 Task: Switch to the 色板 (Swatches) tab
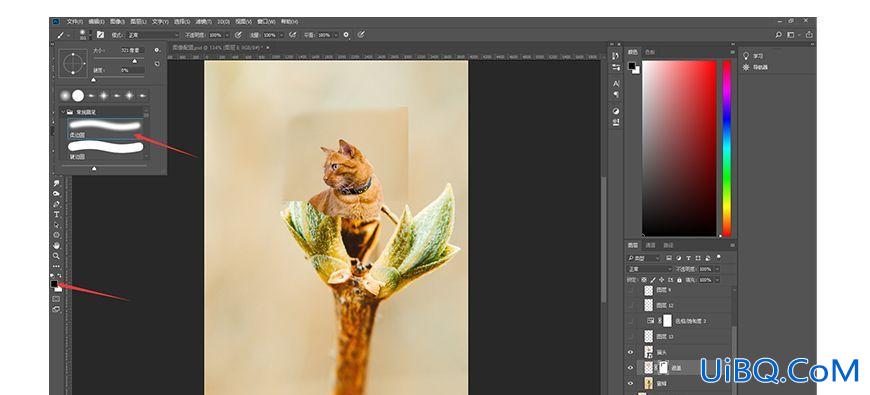pyautogui.click(x=650, y=52)
